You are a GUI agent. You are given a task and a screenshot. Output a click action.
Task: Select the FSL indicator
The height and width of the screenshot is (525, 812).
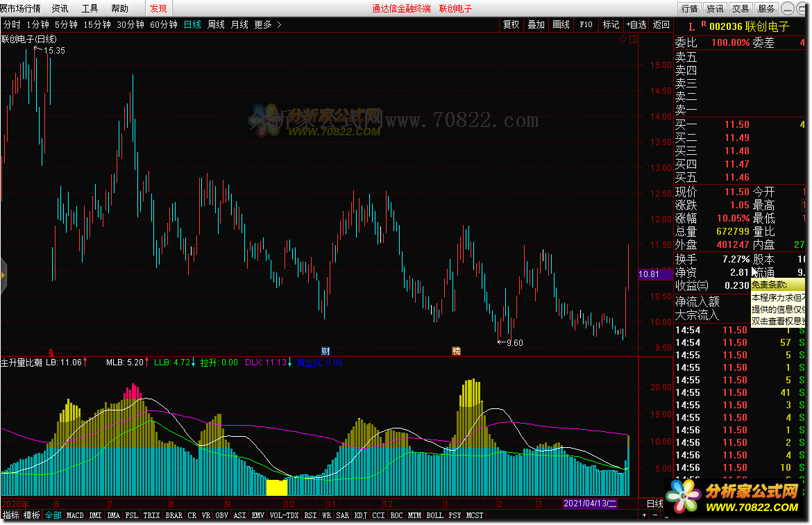[x=132, y=515]
